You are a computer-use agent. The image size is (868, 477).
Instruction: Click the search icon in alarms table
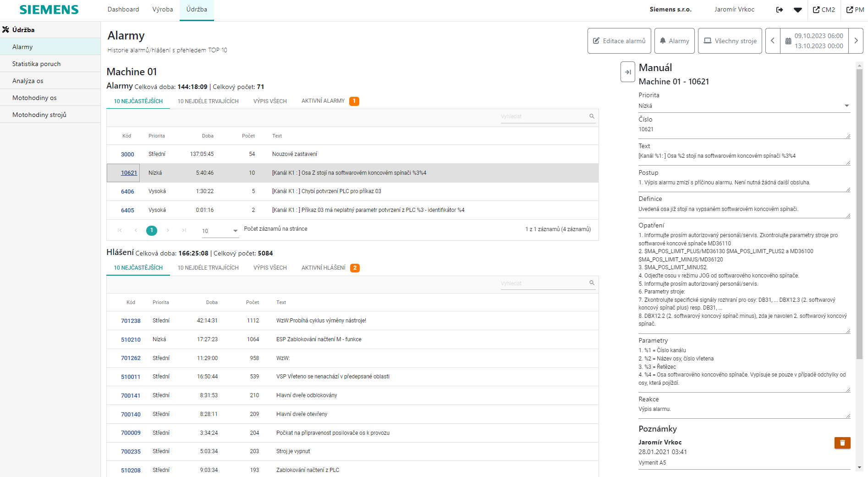click(592, 116)
